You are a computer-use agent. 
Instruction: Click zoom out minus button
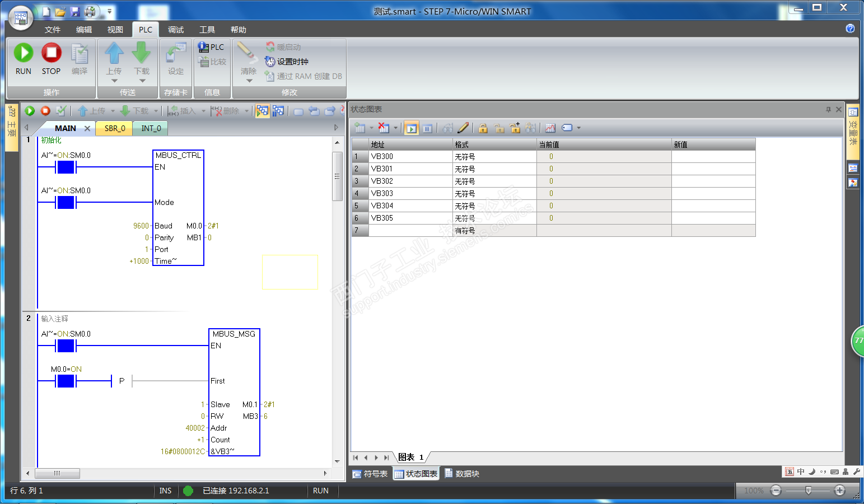pos(776,491)
